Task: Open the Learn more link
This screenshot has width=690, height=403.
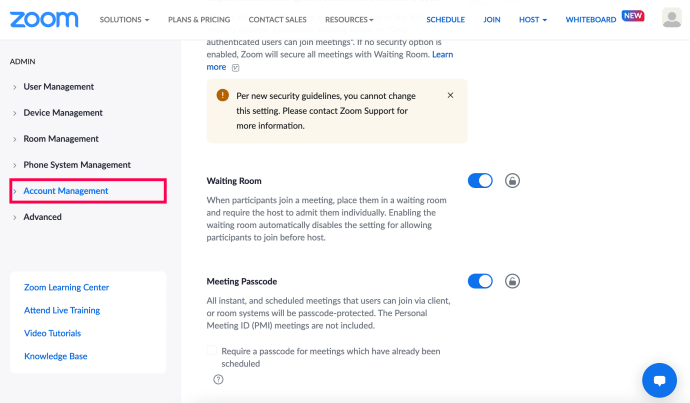Action: click(442, 54)
